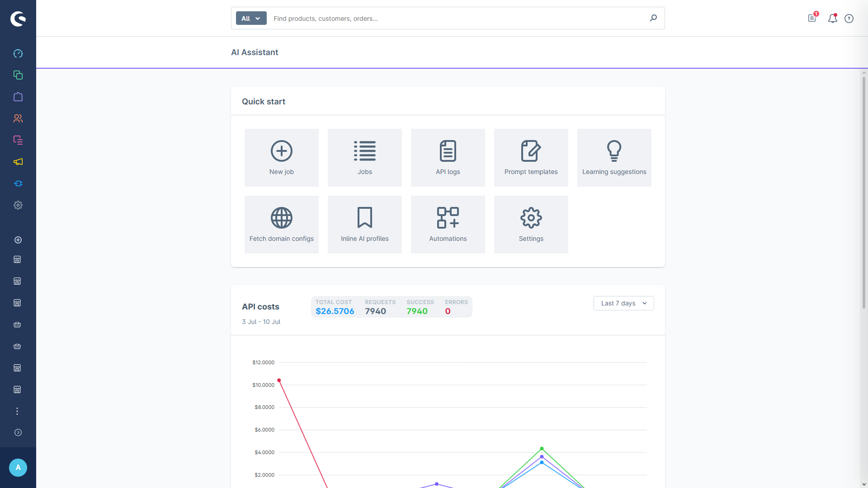Open the tasks list icon with the red badge
Viewport: 868px width, 488px height.
pyautogui.click(x=812, y=18)
